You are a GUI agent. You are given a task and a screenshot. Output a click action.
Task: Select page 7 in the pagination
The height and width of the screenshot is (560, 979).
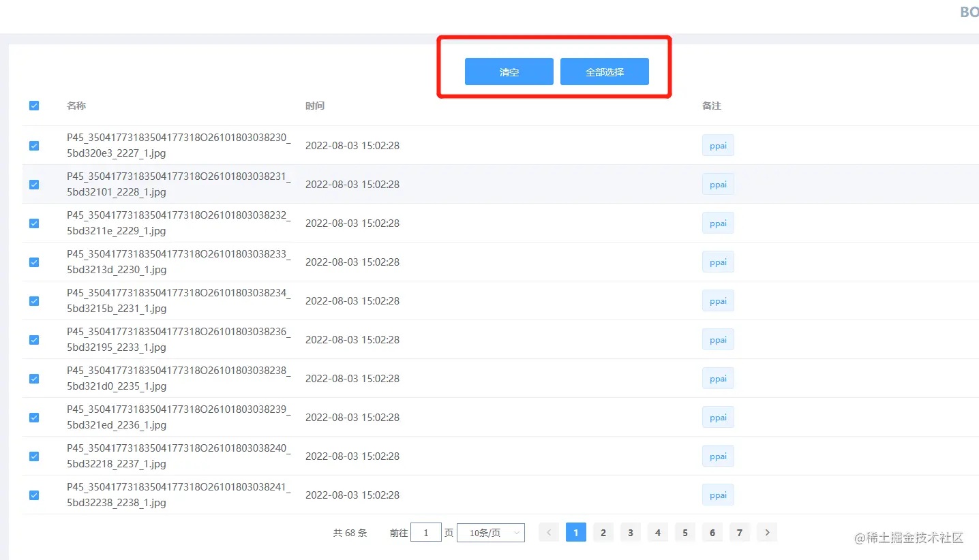tap(739, 532)
